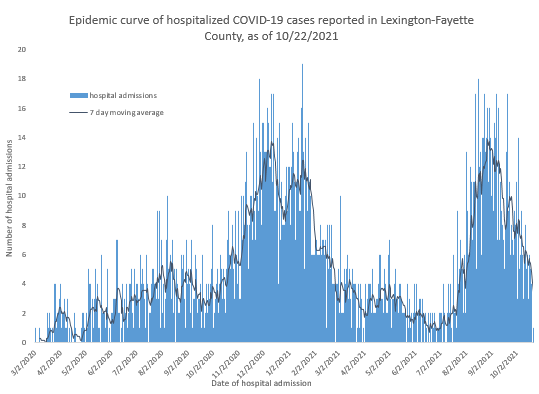Select the 20 value on the vertical axis
Screen dimensions: 539x394
22,50
